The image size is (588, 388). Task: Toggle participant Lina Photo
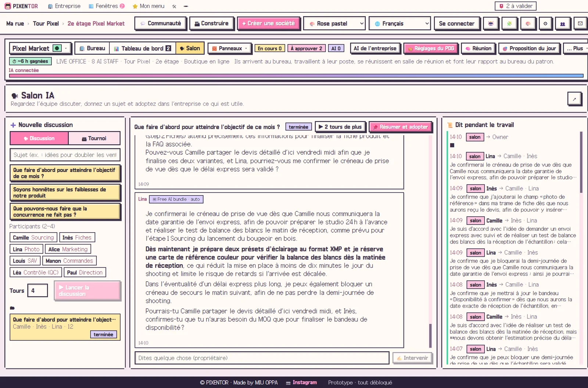[x=26, y=249]
